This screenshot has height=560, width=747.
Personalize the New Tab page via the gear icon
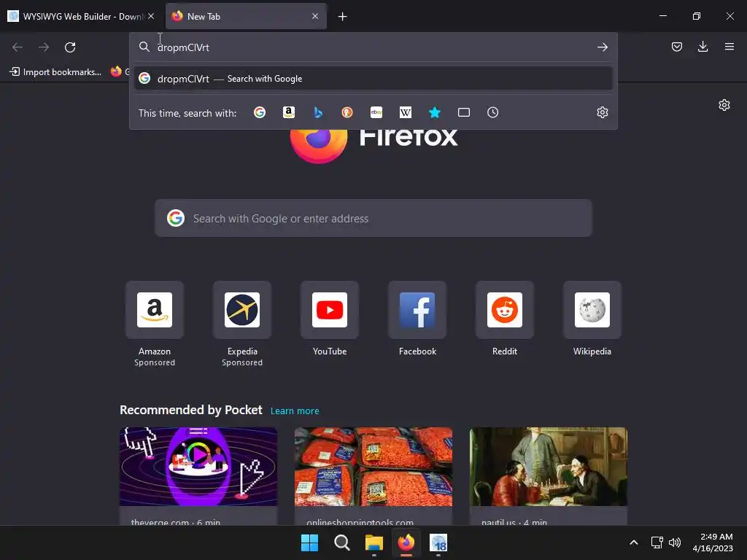click(x=724, y=105)
